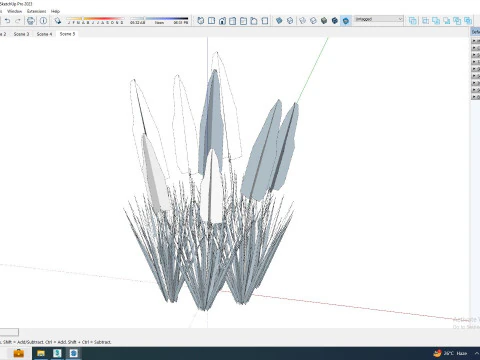Screen dimensions: 480x360
Task: Select the Front view house icon
Action: coord(222,21)
